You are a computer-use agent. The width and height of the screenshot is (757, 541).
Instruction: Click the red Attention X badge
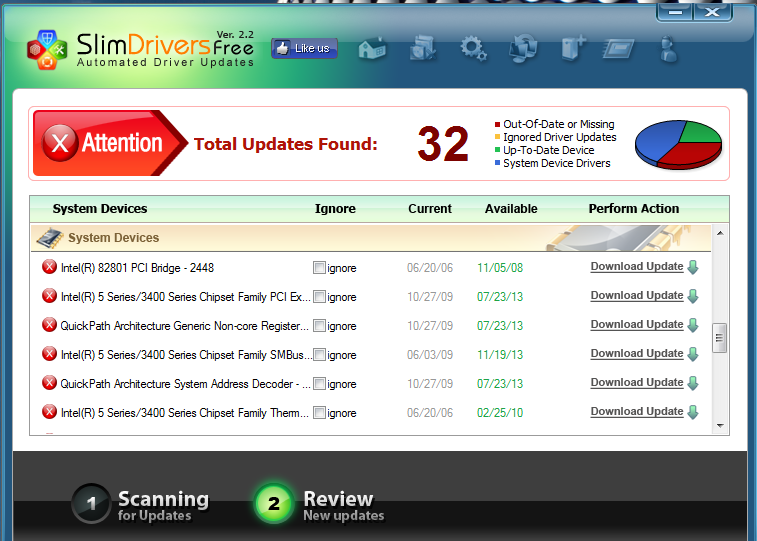[59, 143]
